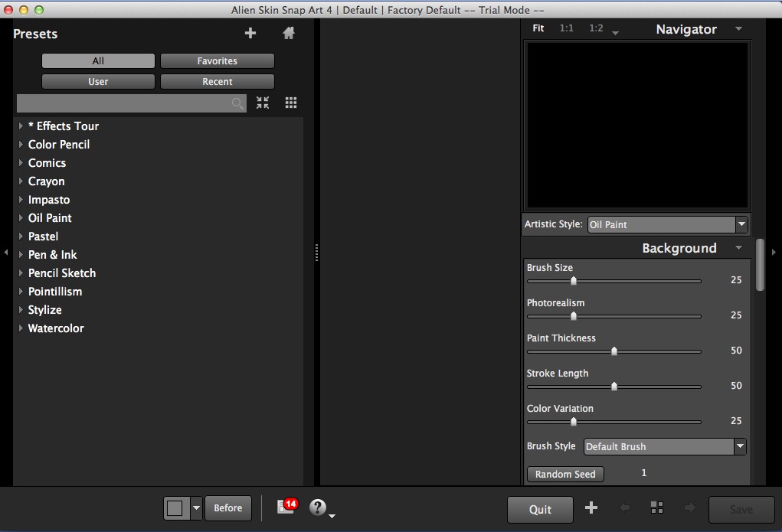Screen dimensions: 782x532
Task: Click the splitter handle between panels
Action: pos(316,253)
